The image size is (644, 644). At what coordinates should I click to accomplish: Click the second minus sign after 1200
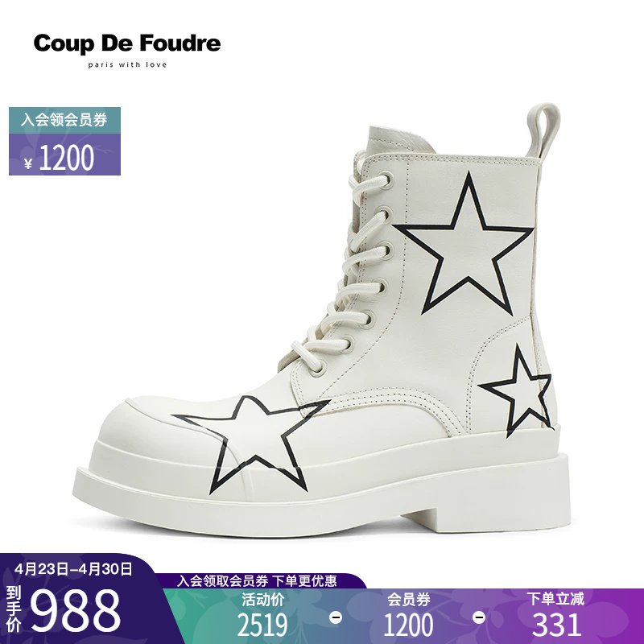(479, 617)
